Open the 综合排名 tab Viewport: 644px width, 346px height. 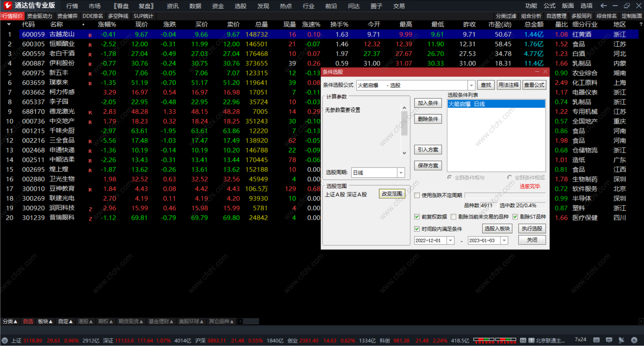point(606,16)
